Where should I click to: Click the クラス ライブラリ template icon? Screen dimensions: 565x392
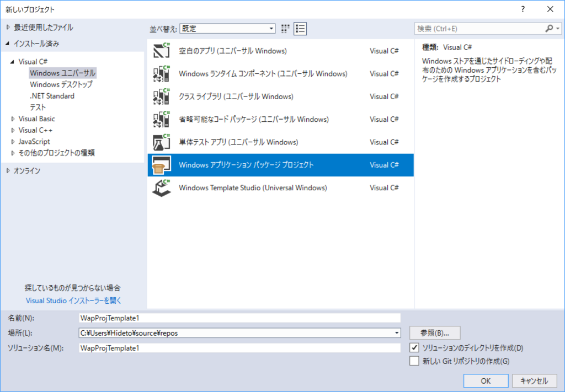161,96
